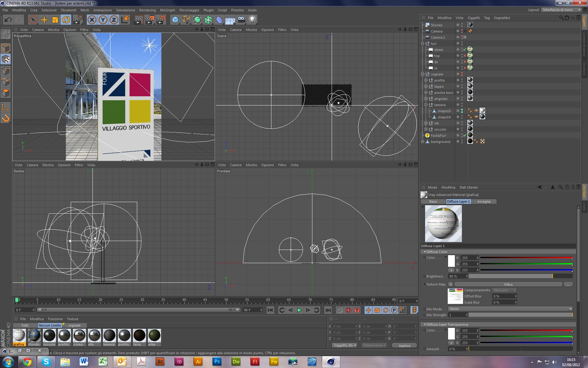Click the Undo arrow icon
Viewport: 588px width, 368px height.
click(8, 20)
